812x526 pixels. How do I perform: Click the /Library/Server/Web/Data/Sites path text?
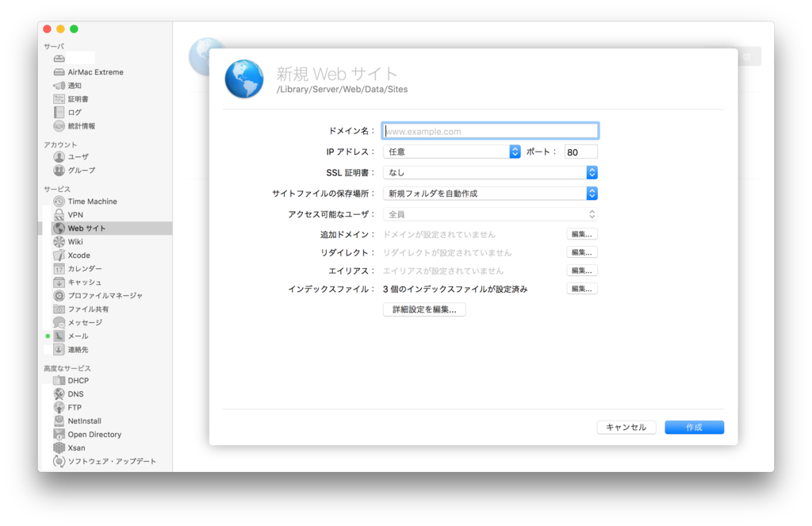[x=342, y=89]
